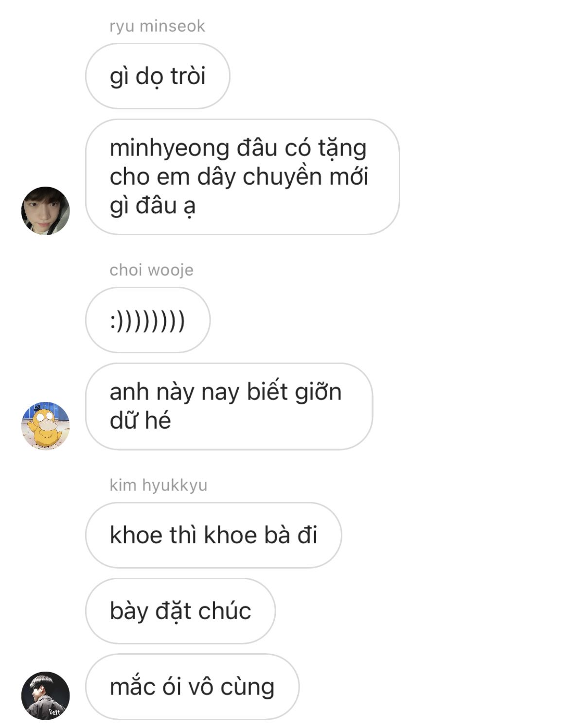Open ryu minseok's profile picture
The image size is (569, 728).
pos(46,211)
